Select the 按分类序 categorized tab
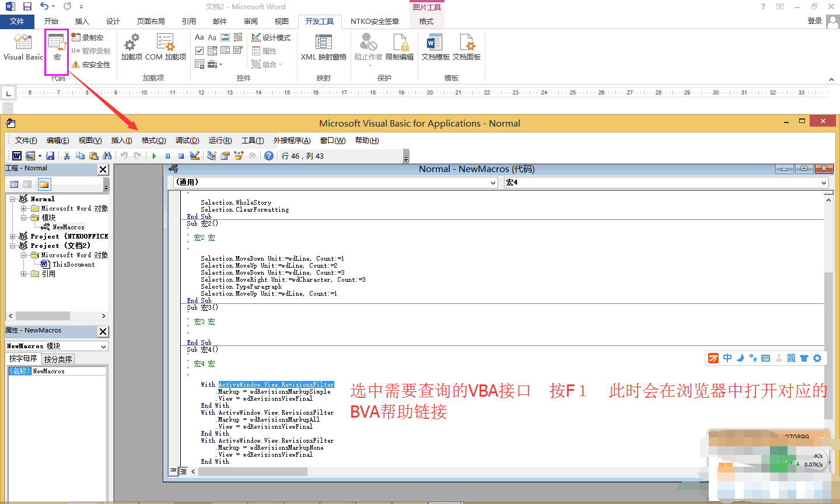This screenshot has width=840, height=504. tap(58, 359)
